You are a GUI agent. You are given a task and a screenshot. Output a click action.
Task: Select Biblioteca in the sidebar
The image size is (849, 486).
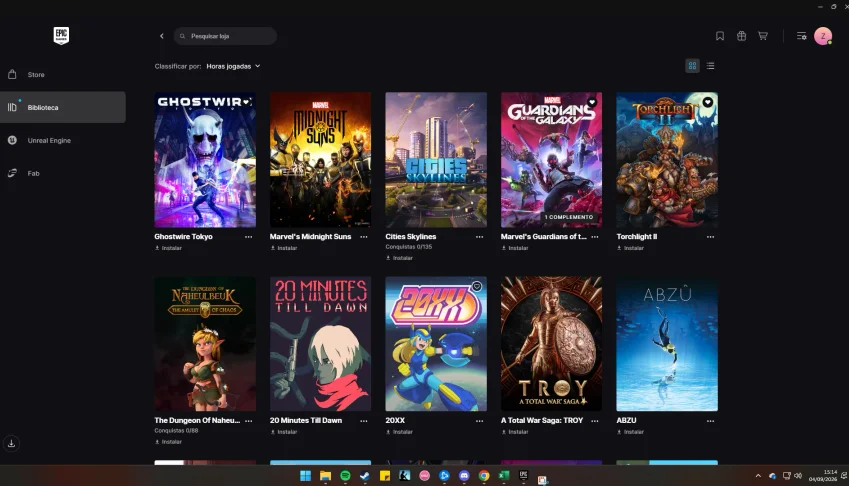click(x=63, y=107)
